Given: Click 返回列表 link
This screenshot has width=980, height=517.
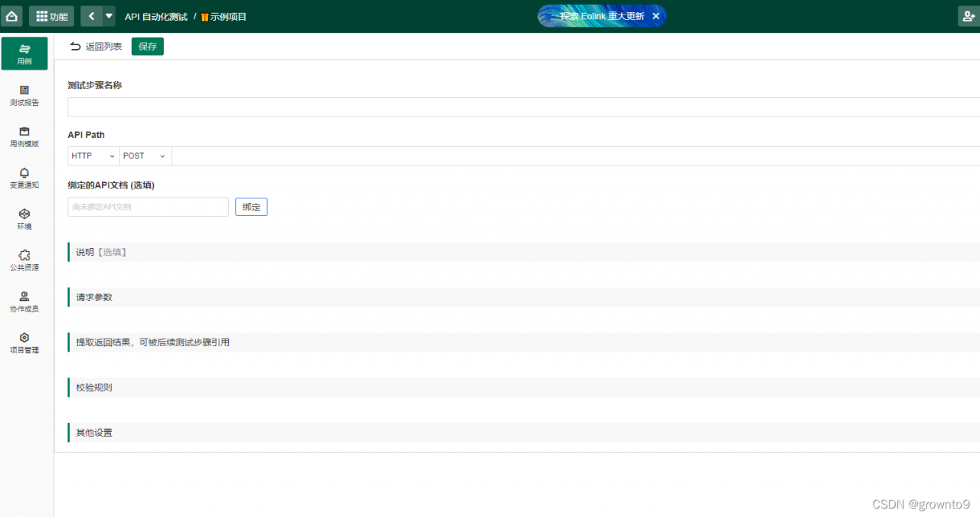Looking at the screenshot, I should tap(96, 47).
